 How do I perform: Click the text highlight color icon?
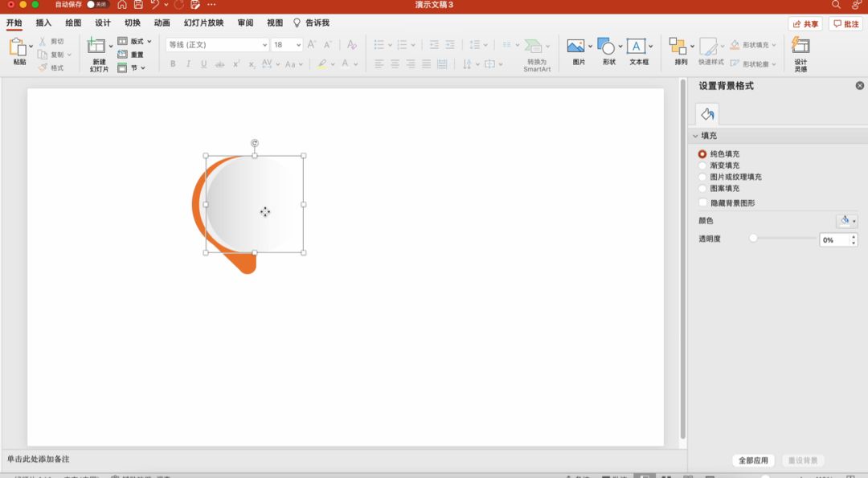[322, 64]
